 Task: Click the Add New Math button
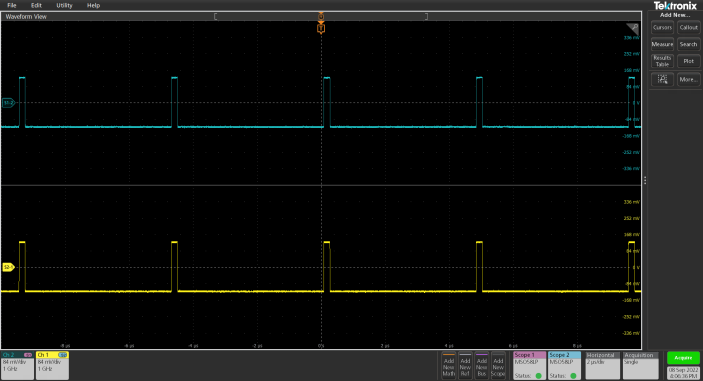pos(448,366)
